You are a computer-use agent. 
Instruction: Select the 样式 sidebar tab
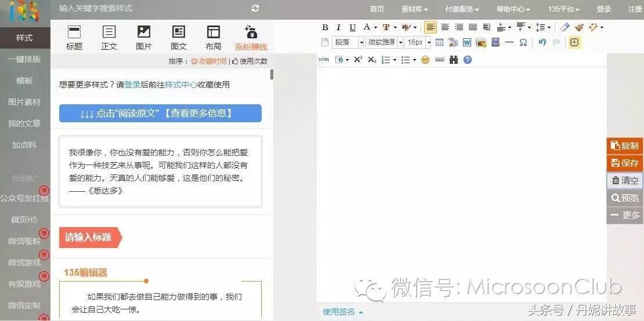(24, 38)
